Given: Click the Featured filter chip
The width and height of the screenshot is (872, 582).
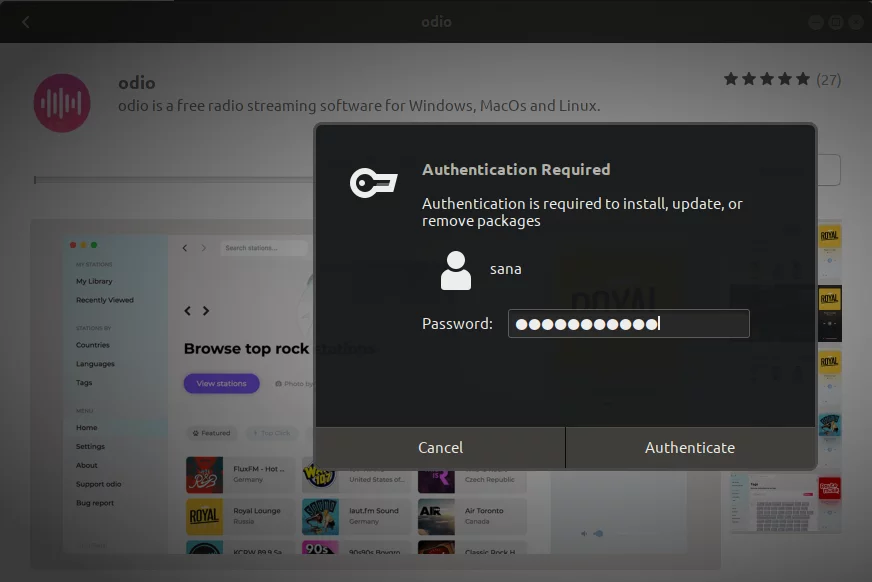Looking at the screenshot, I should coord(211,433).
